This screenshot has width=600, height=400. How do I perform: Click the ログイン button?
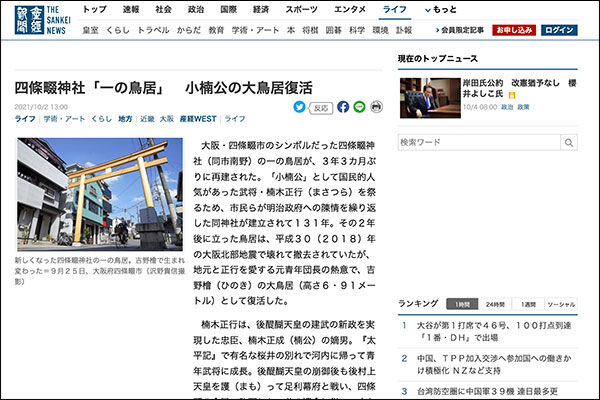tap(559, 30)
